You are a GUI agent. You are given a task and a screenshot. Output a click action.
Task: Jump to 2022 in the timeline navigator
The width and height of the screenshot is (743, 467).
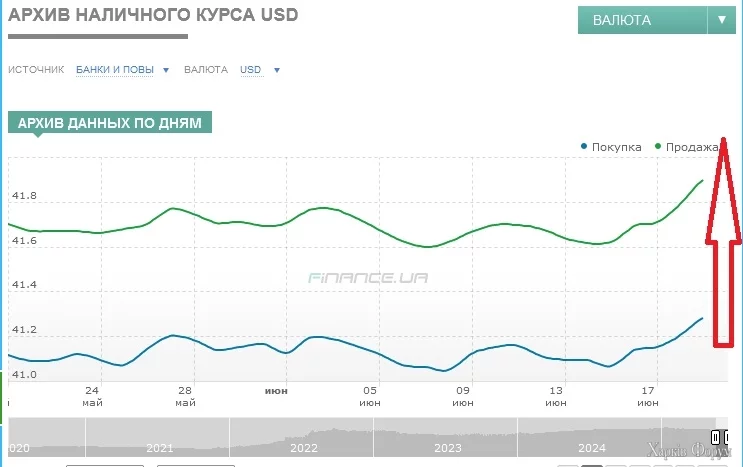[303, 448]
